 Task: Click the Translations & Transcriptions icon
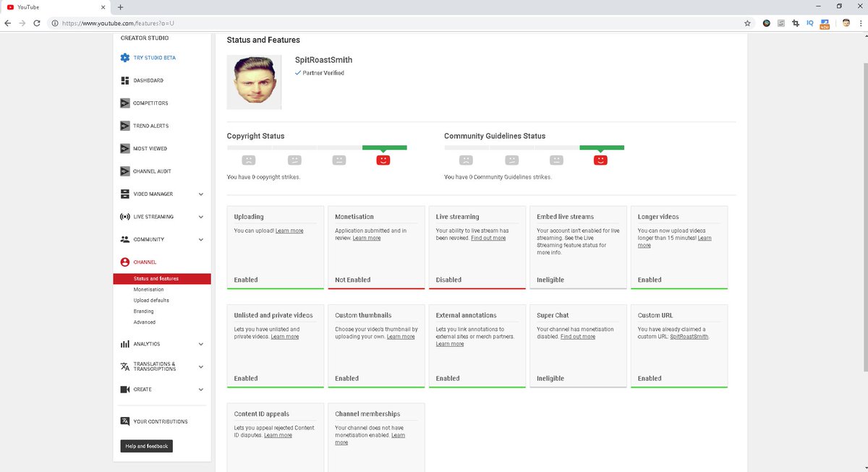tap(125, 366)
